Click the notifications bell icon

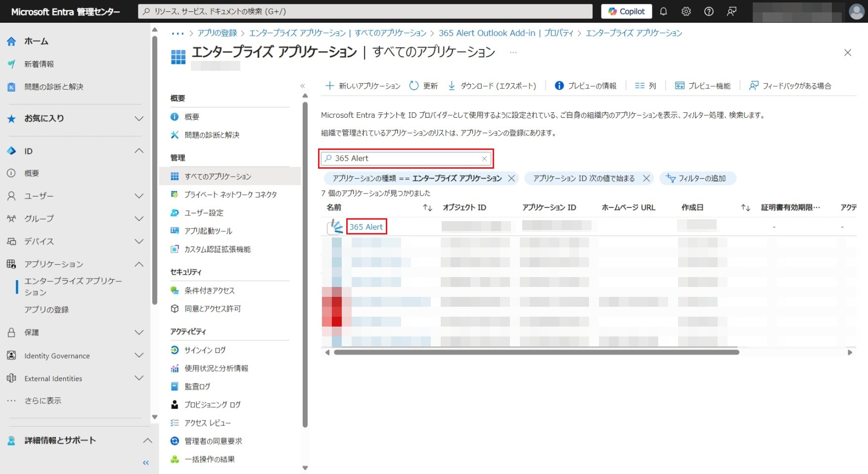tap(663, 11)
